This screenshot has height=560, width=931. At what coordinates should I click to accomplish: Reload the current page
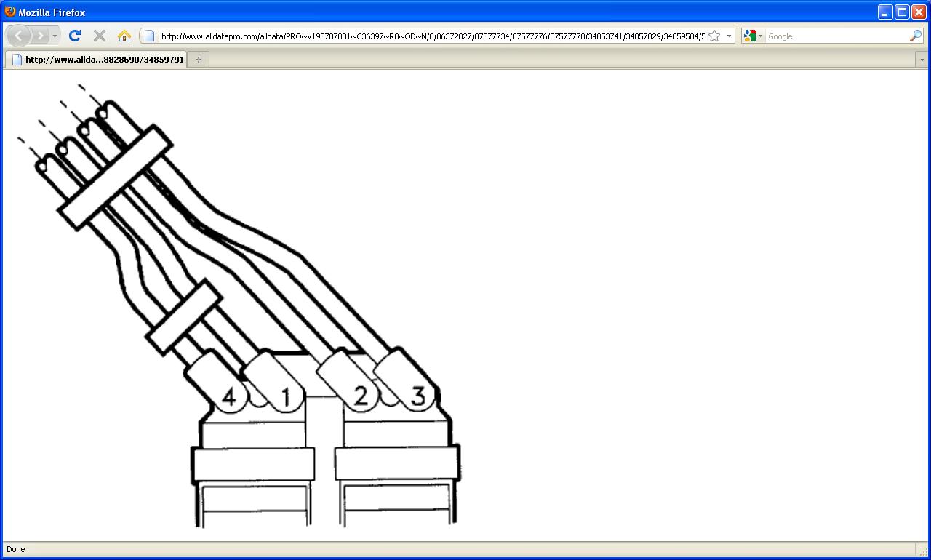[74, 36]
